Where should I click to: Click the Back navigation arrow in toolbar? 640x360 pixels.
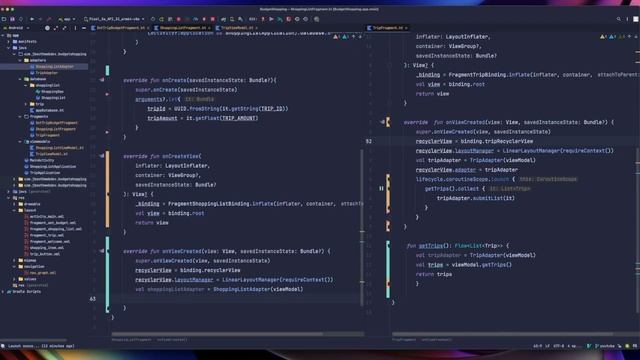coord(32,19)
